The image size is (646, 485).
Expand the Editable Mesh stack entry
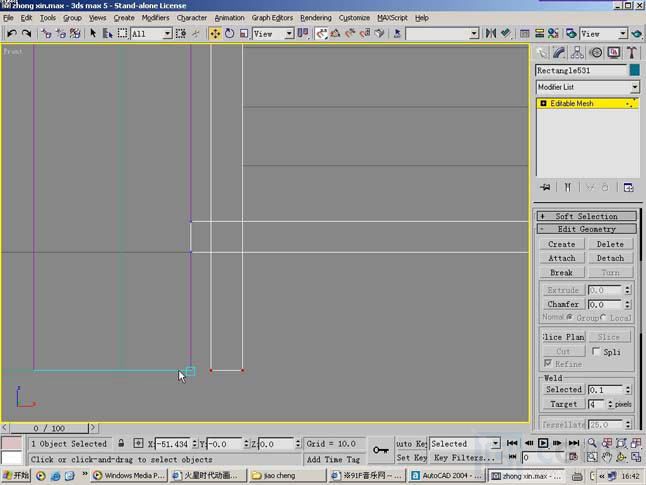click(543, 103)
